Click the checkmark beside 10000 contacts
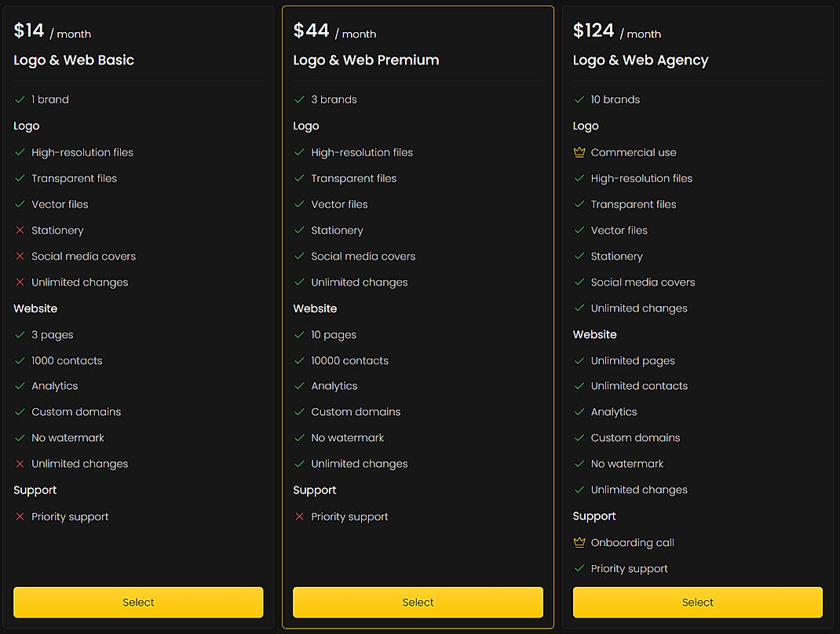The width and height of the screenshot is (840, 634). [x=299, y=361]
